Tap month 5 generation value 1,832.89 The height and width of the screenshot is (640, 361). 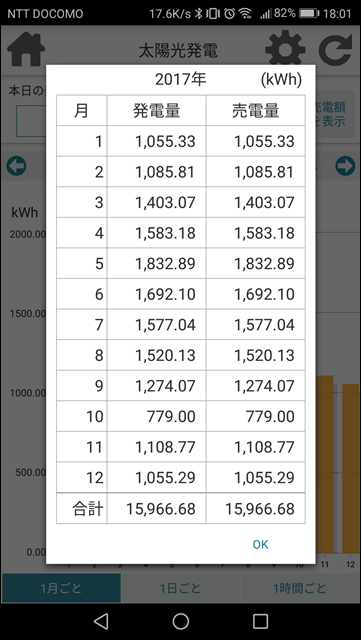165,264
